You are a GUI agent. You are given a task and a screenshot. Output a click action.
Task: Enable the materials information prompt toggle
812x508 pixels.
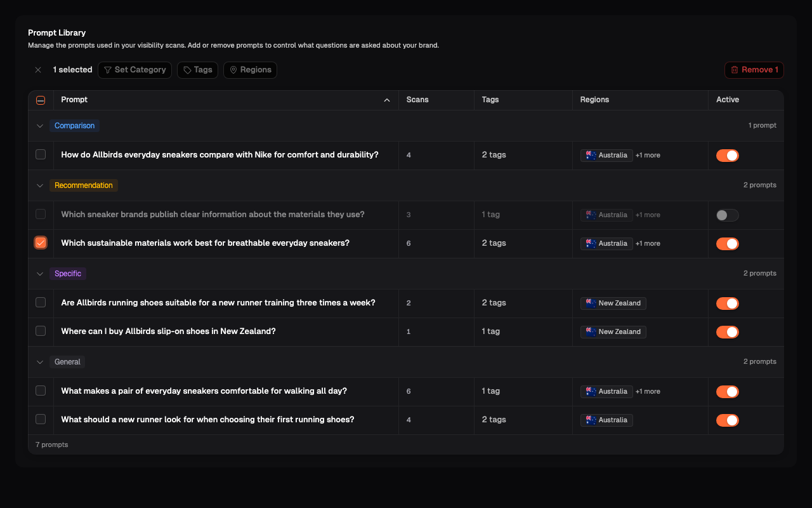(x=728, y=215)
